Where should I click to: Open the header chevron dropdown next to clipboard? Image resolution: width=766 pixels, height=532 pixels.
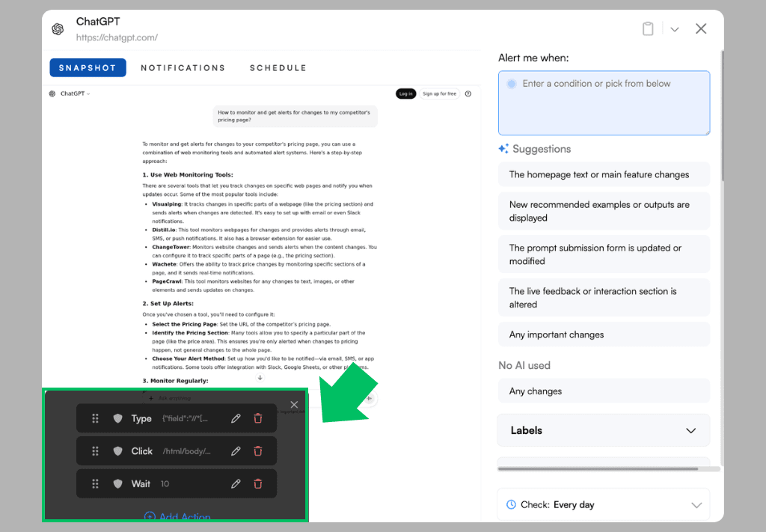point(674,29)
